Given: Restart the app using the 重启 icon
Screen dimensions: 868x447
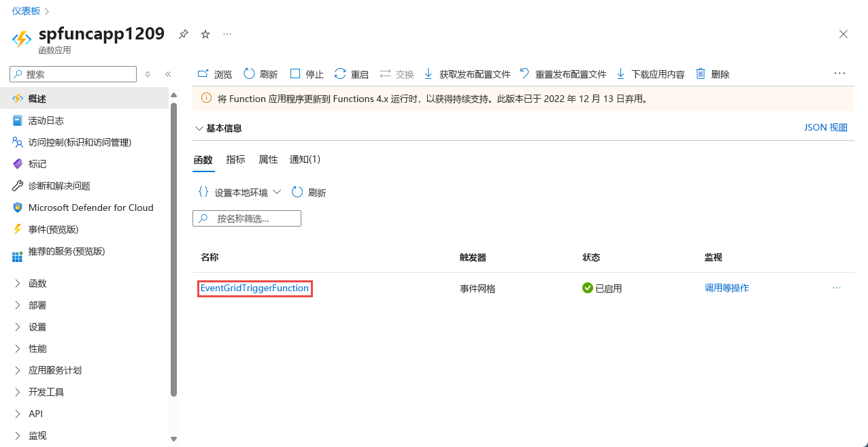Looking at the screenshot, I should pos(340,74).
